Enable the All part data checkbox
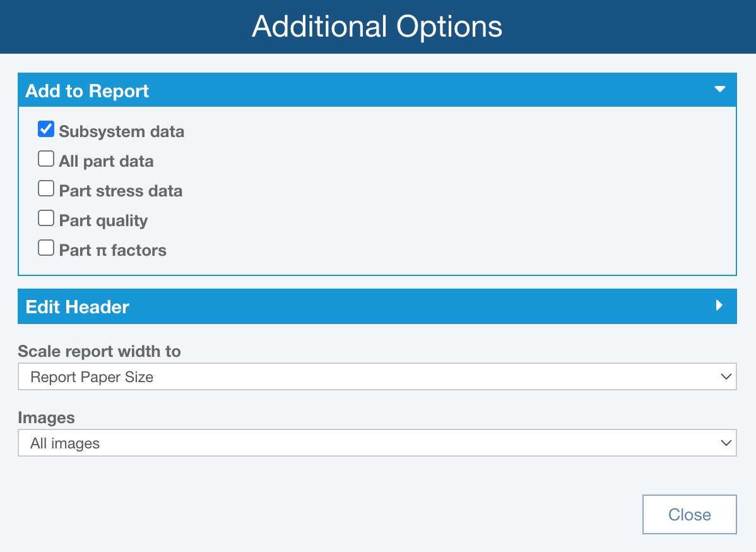The image size is (756, 552). point(46,159)
